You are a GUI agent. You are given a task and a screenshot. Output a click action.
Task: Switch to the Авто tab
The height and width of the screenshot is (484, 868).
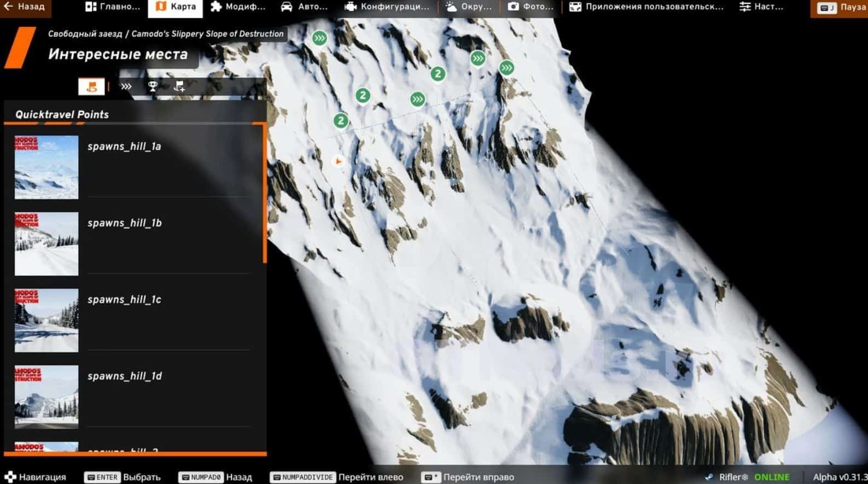click(304, 7)
